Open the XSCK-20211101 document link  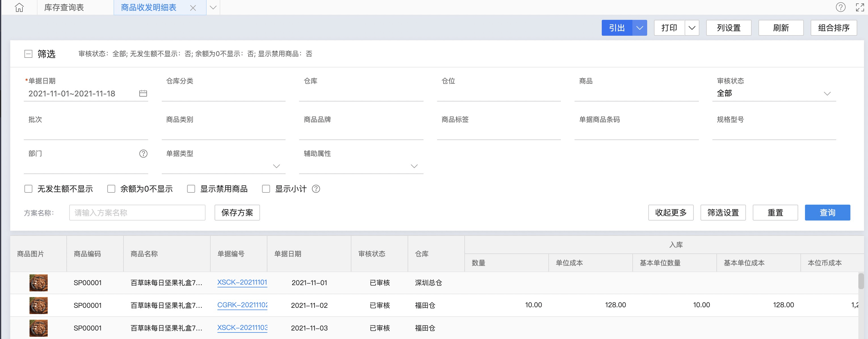coord(242,282)
